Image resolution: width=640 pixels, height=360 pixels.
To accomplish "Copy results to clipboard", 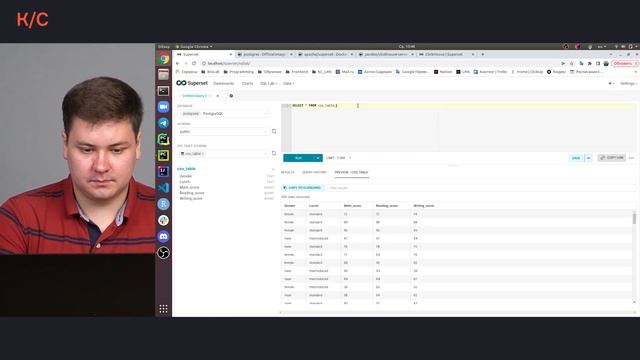I will pyautogui.click(x=302, y=188).
